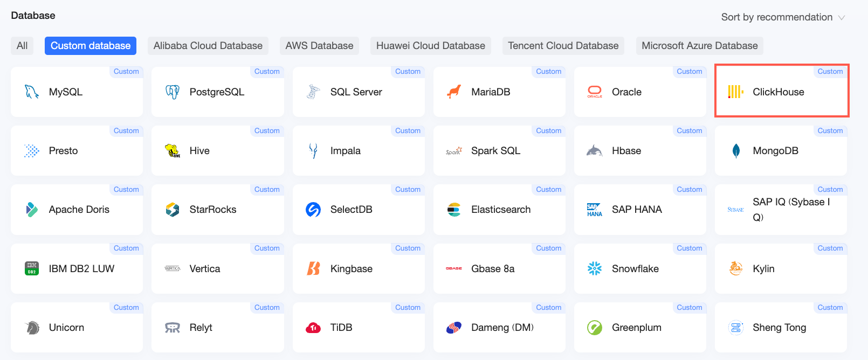Click the "Sheng Tong" card label

(x=780, y=328)
